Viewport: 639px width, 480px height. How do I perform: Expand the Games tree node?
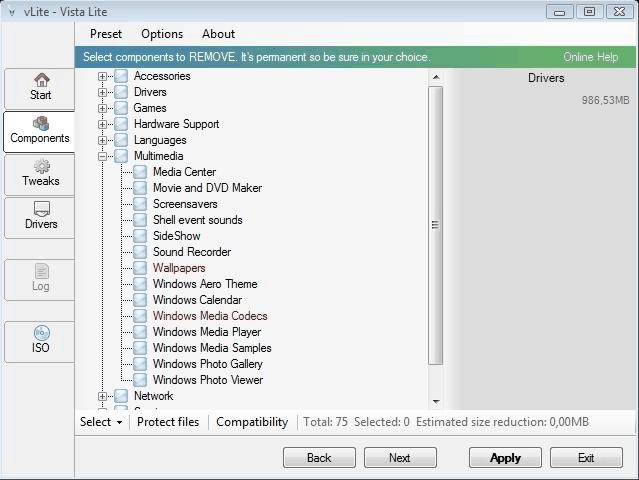(x=102, y=108)
